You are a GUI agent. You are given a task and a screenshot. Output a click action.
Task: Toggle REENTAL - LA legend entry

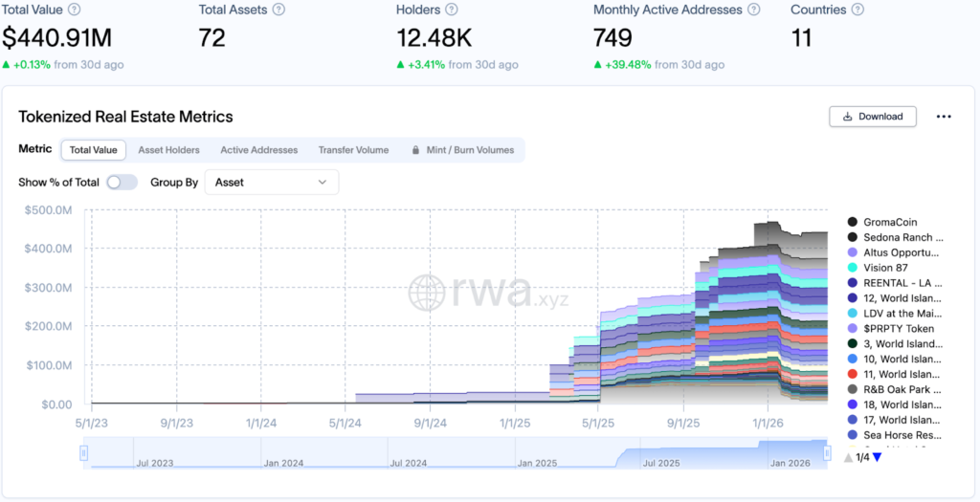pos(895,283)
